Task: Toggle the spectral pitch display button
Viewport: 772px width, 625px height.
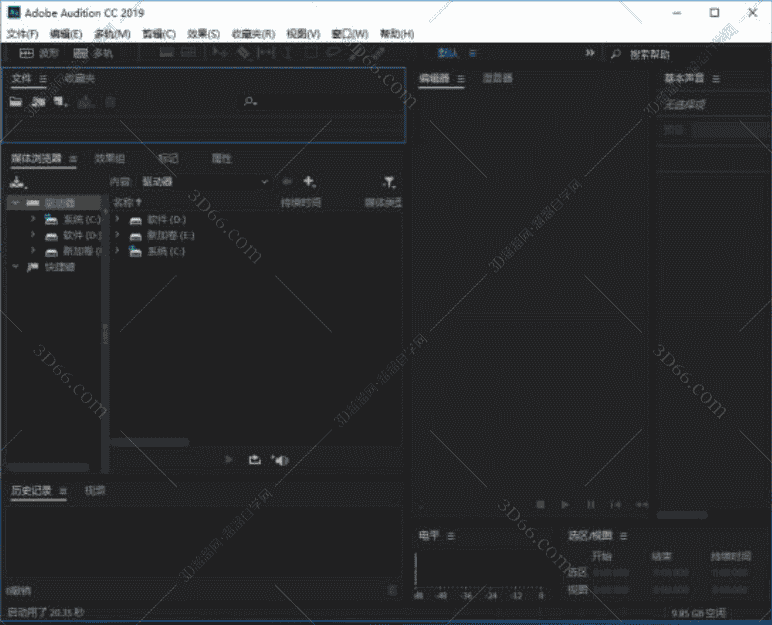Action: pyautogui.click(x=189, y=53)
